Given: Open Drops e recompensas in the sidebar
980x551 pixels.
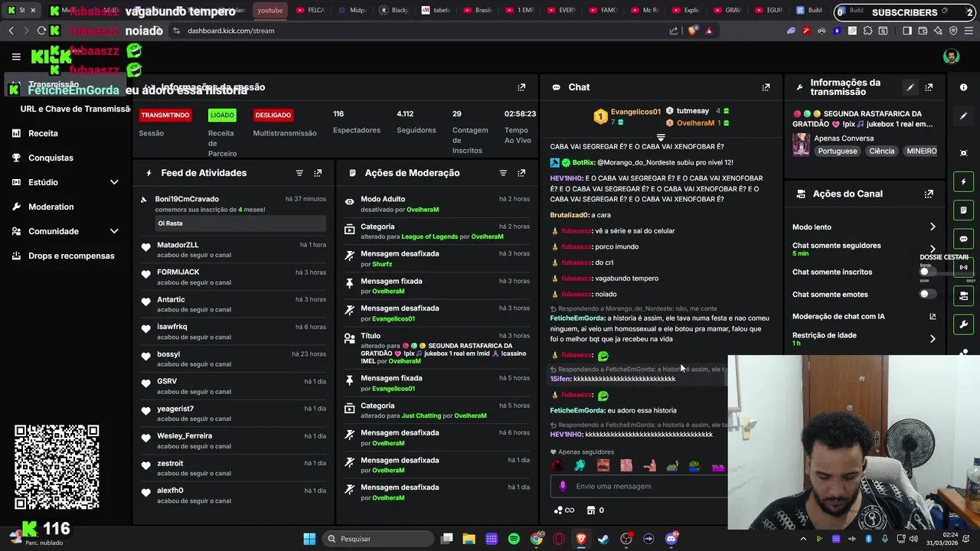Looking at the screenshot, I should click(71, 256).
